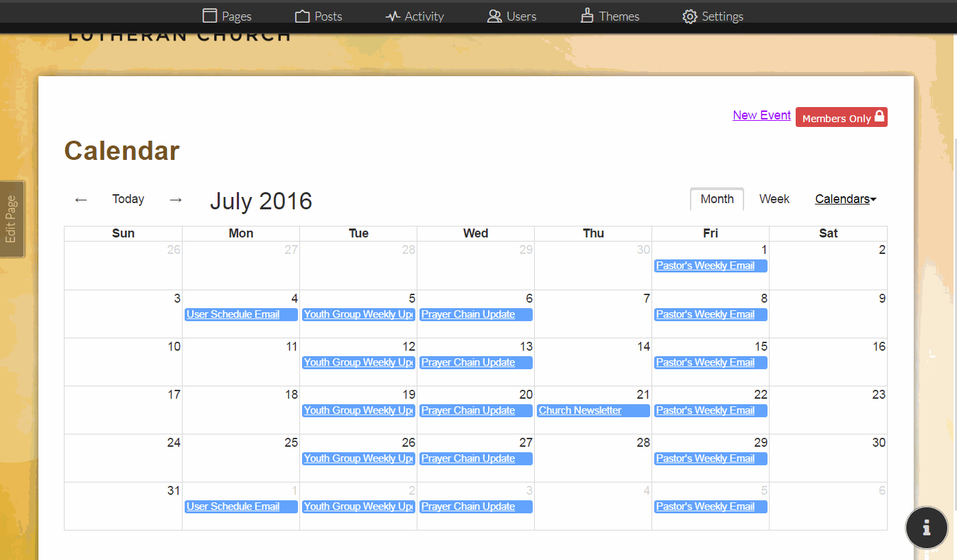Click the Activity pulse icon

pos(393,16)
